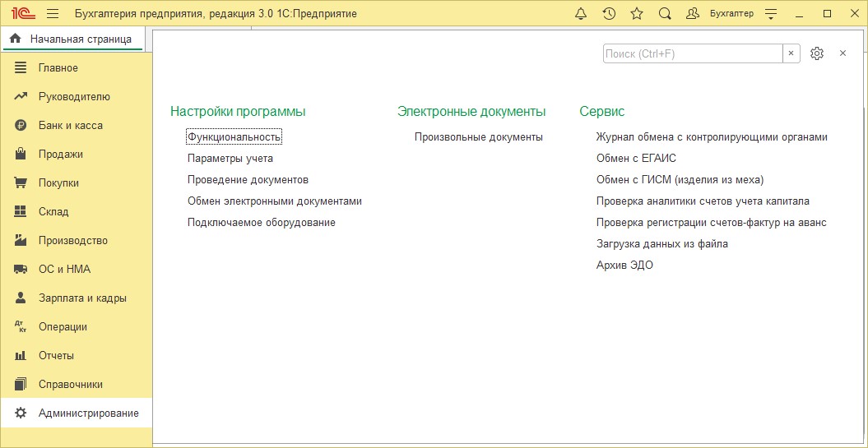Open Обмен с ГИСМ (изделия из меха)

point(680,180)
